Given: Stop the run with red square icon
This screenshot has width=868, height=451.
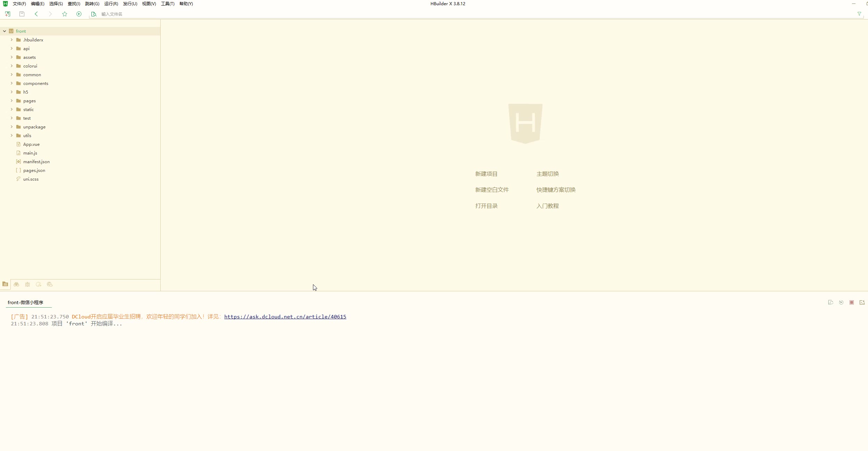Looking at the screenshot, I should (x=852, y=302).
